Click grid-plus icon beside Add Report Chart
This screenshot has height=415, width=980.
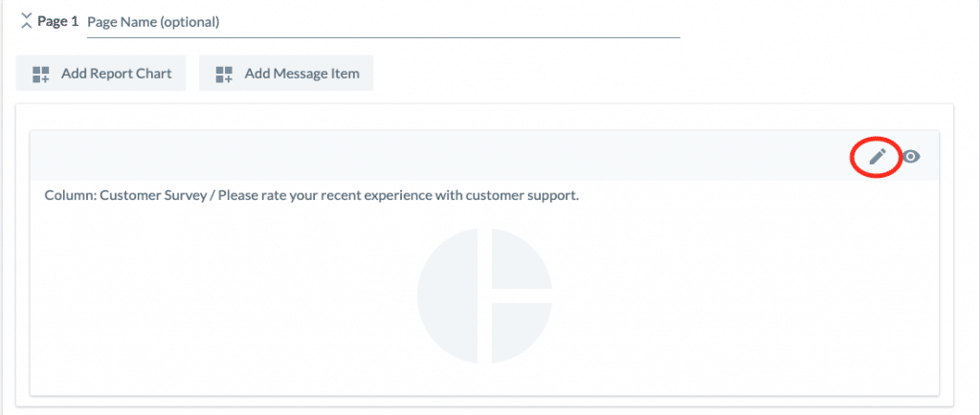pyautogui.click(x=40, y=75)
